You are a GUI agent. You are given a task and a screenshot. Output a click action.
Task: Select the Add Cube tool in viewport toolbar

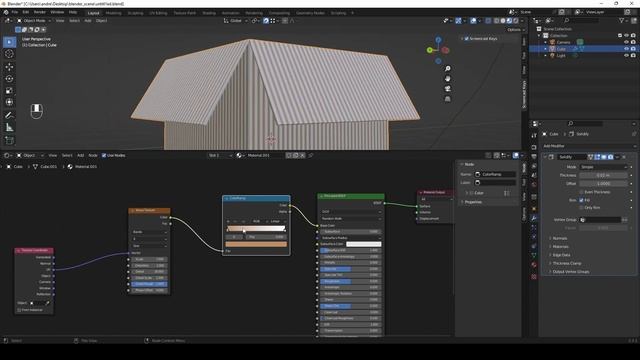[x=9, y=140]
